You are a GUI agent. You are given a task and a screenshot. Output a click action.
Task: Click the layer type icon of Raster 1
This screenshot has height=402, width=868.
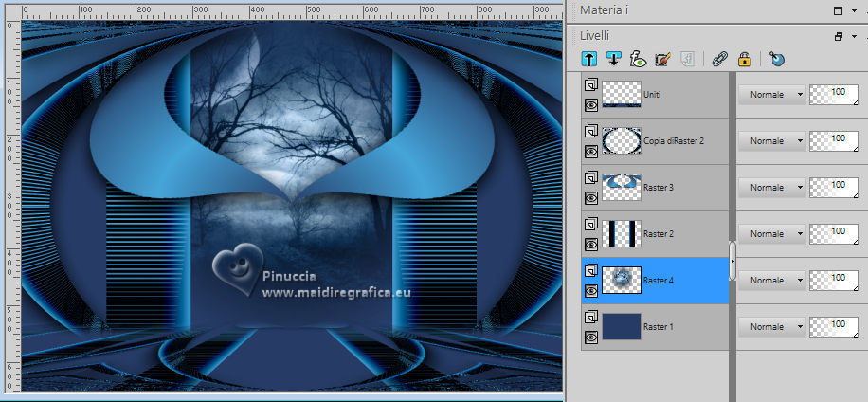[x=591, y=318]
